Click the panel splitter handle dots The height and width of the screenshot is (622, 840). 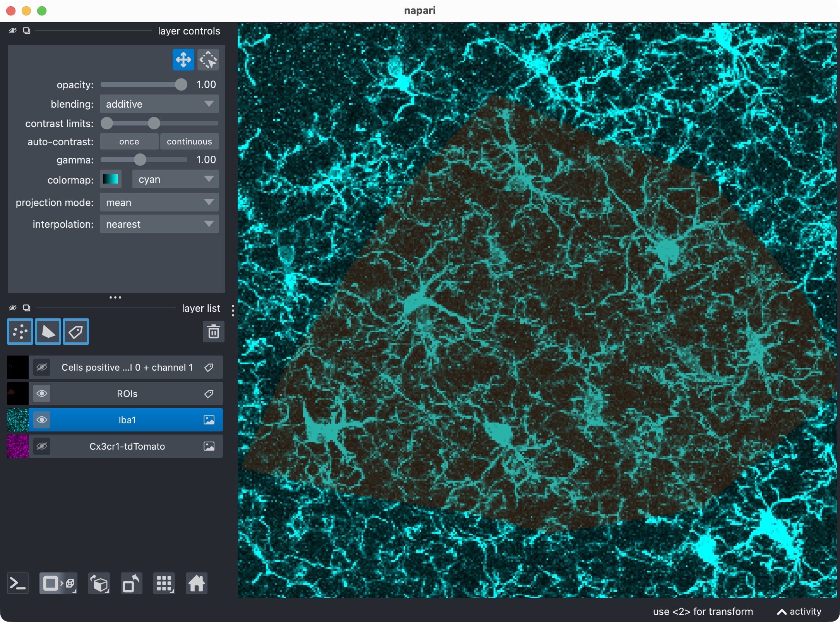115,297
